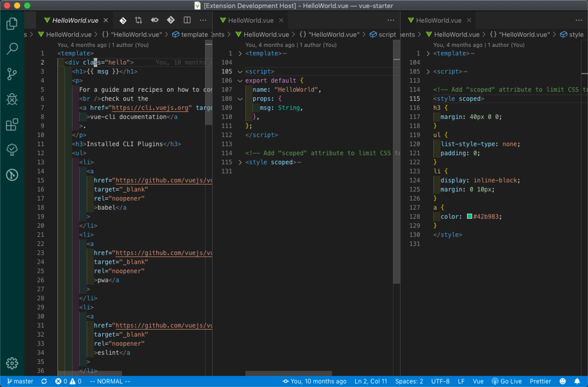The width and height of the screenshot is (588, 387).
Task: Open github.com/vuejs link on line 15
Action: pos(164,180)
